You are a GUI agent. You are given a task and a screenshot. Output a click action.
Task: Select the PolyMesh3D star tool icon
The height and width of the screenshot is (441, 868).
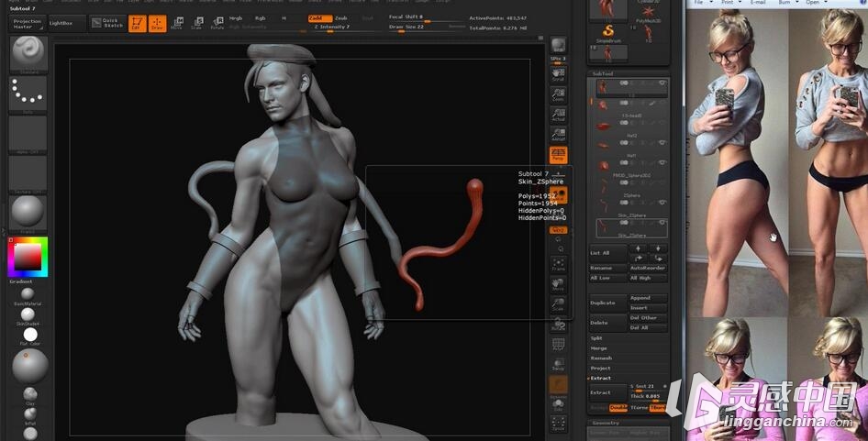[x=648, y=13]
